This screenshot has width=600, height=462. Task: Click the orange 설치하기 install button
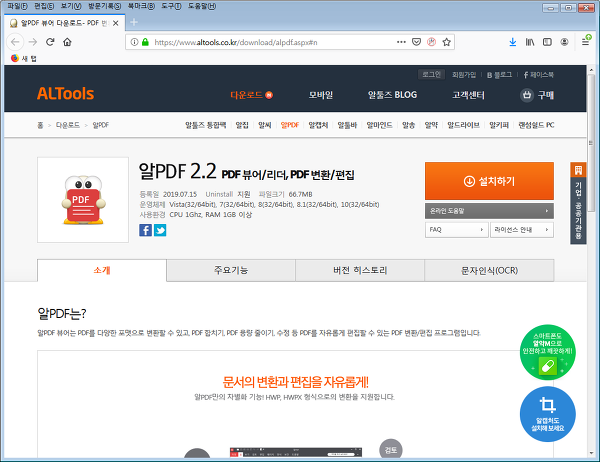489,181
